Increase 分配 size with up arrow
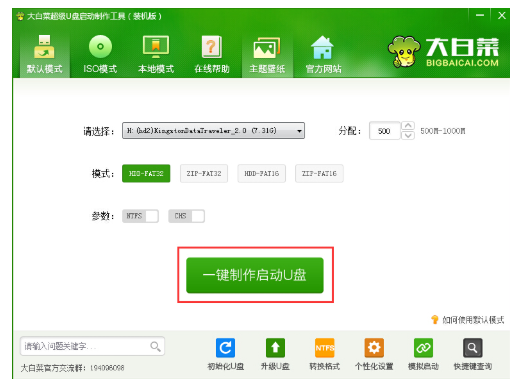Image resolution: width=515 pixels, height=388 pixels. click(x=408, y=126)
